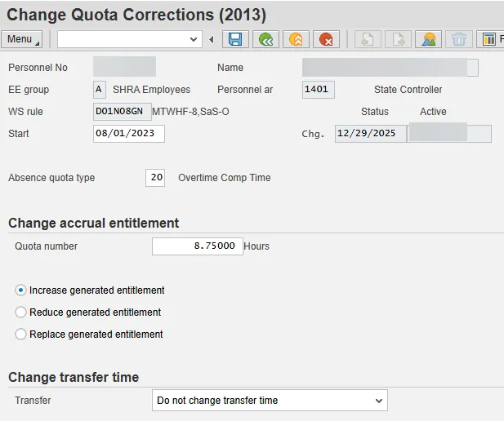Viewport: 504px width, 421px height.
Task: Open the Menu button
Action: tap(22, 39)
